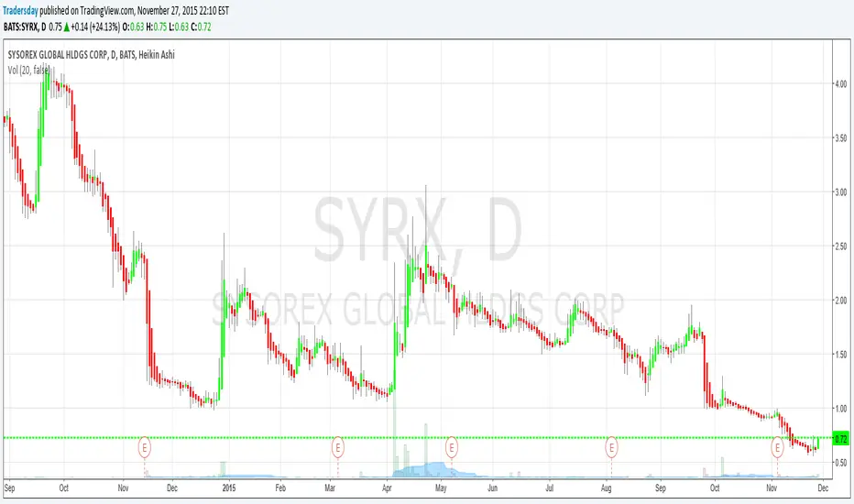This screenshot has height=504, width=854.
Task: Click the Mar label on time axis
Action: click(330, 488)
